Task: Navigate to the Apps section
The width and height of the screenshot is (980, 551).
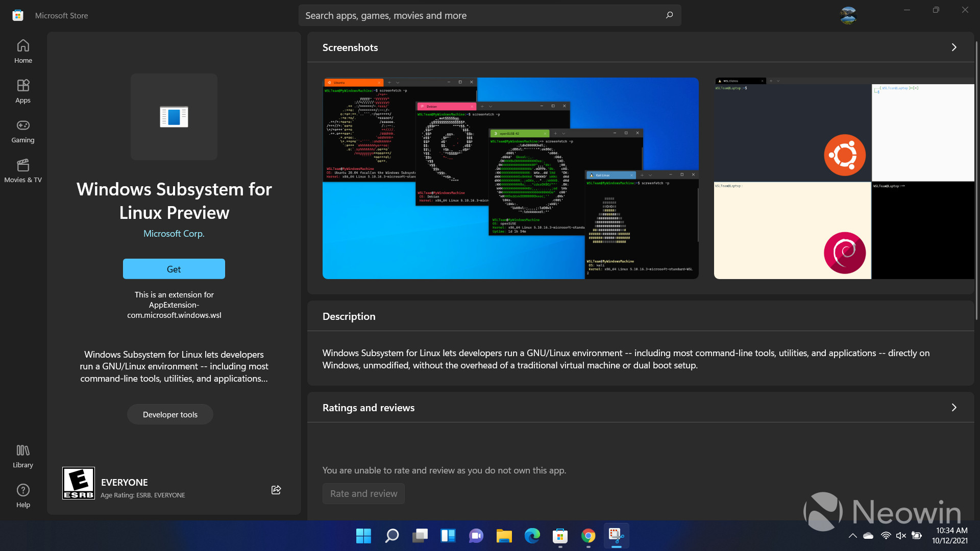Action: [x=22, y=91]
